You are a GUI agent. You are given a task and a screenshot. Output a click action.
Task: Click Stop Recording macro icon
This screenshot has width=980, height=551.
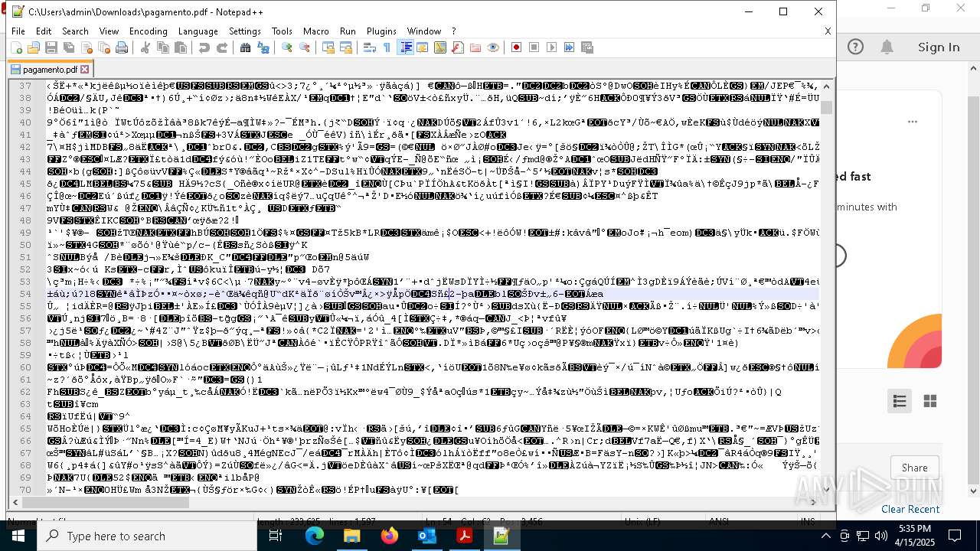[534, 47]
